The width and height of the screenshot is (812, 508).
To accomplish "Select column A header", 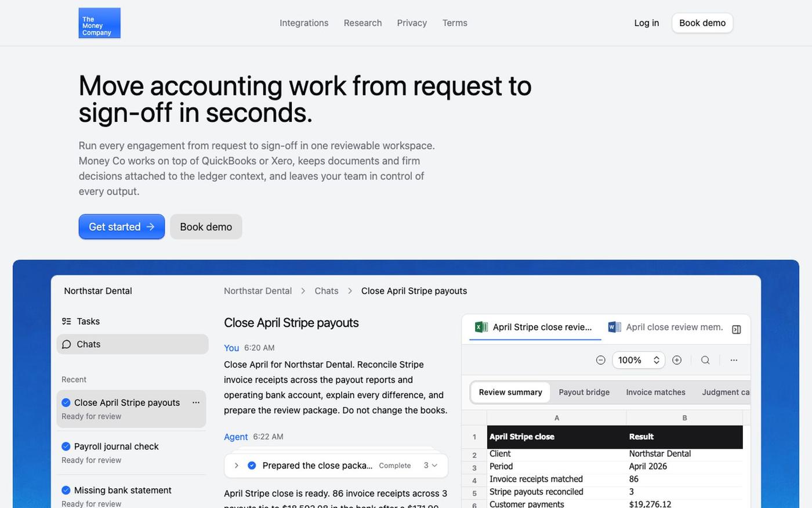I will click(x=557, y=418).
